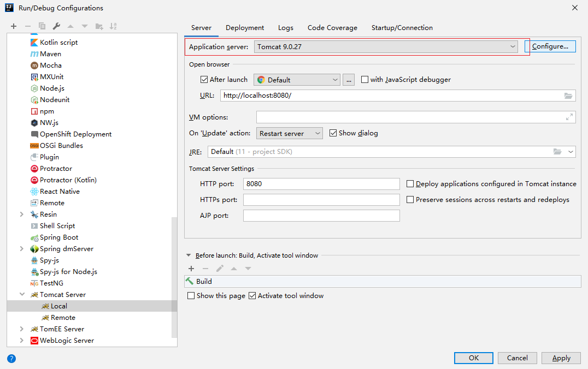Toggle the After launch checkbox

[204, 79]
